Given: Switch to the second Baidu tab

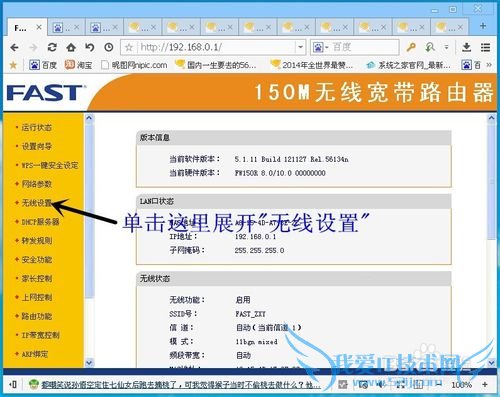Looking at the screenshot, I should (x=66, y=27).
